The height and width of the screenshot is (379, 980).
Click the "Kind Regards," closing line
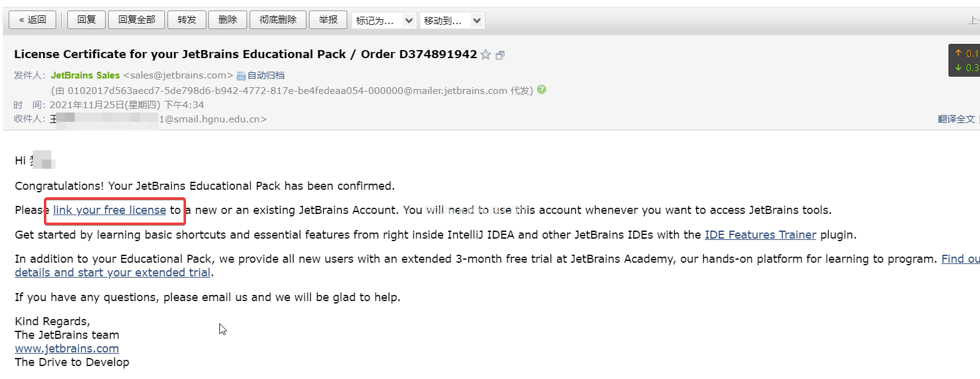53,322
